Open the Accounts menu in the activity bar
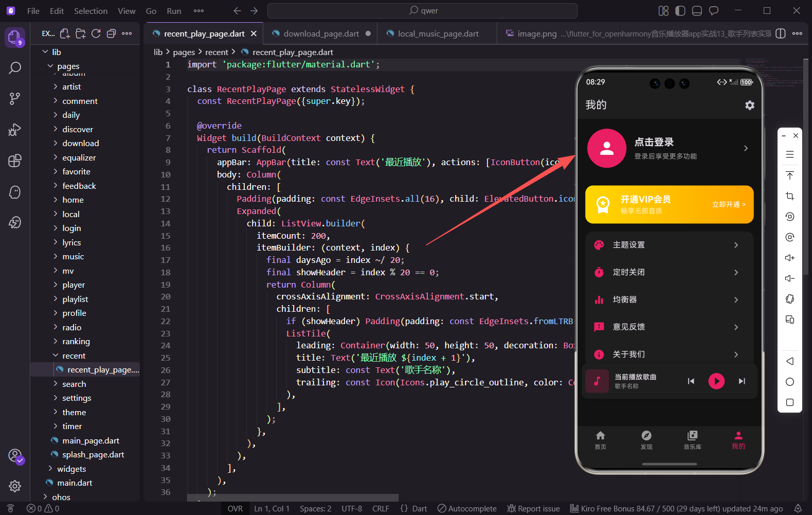This screenshot has width=812, height=515. [15, 456]
